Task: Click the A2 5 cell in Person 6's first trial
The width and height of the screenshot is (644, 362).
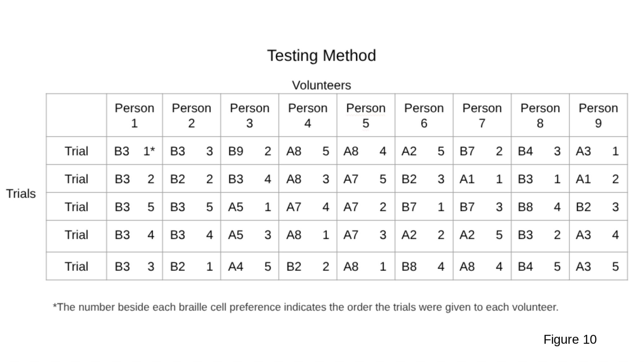Action: [x=424, y=151]
